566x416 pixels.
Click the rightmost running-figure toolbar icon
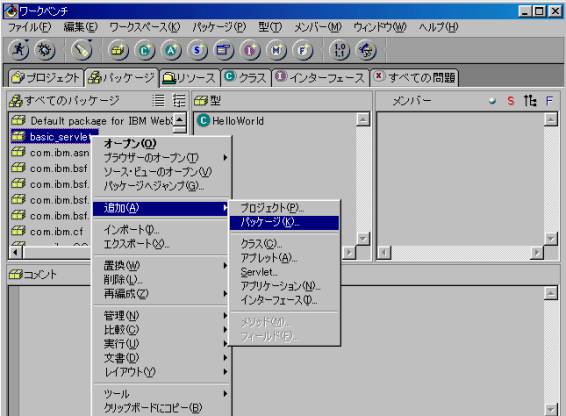(366, 50)
